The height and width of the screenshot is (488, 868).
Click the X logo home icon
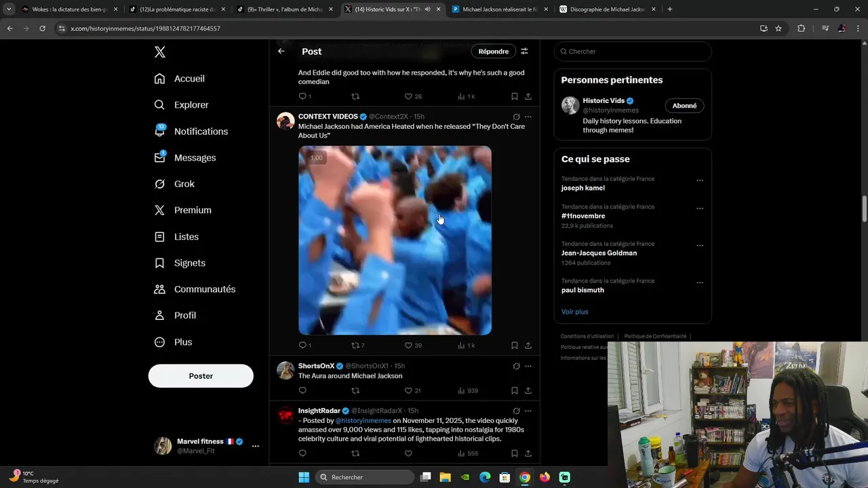coord(159,52)
